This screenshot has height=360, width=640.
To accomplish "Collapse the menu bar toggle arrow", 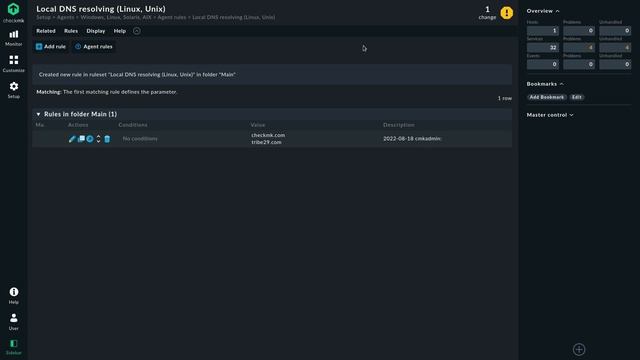I will click(137, 31).
